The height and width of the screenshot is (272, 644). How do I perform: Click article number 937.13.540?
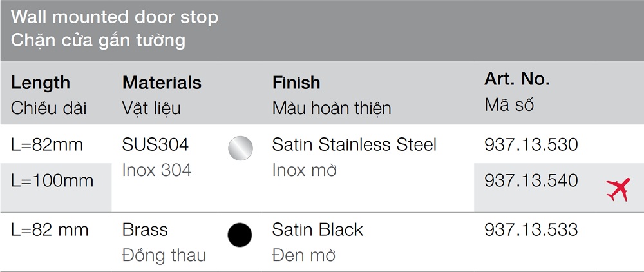531,180
